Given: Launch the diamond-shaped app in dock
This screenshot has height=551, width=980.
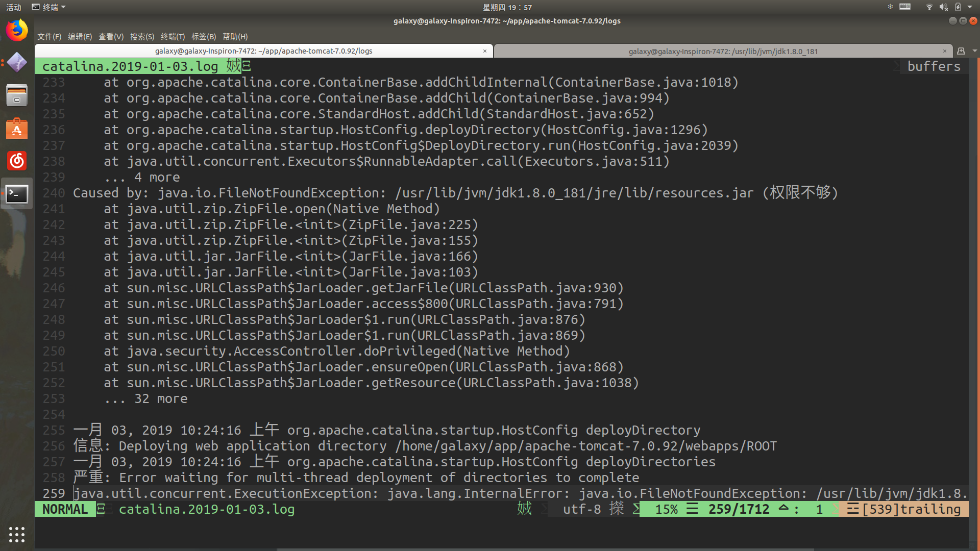Looking at the screenshot, I should coord(17,63).
